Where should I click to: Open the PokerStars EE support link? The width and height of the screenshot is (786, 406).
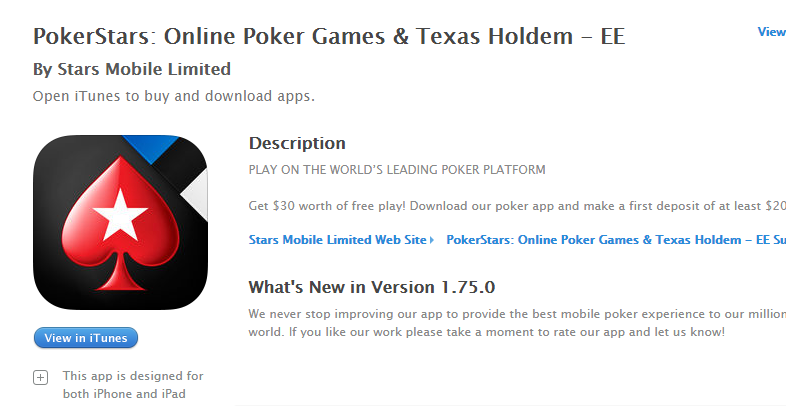[x=616, y=240]
